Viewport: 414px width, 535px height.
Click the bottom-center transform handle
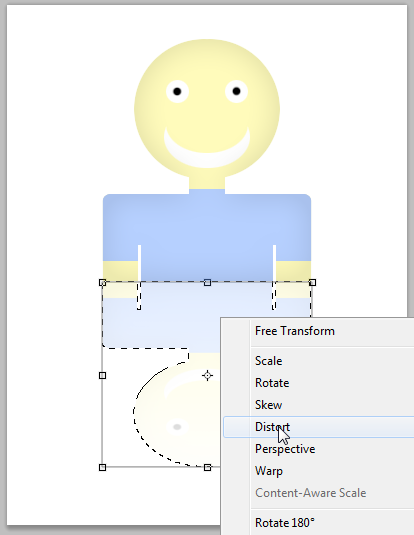[207, 467]
